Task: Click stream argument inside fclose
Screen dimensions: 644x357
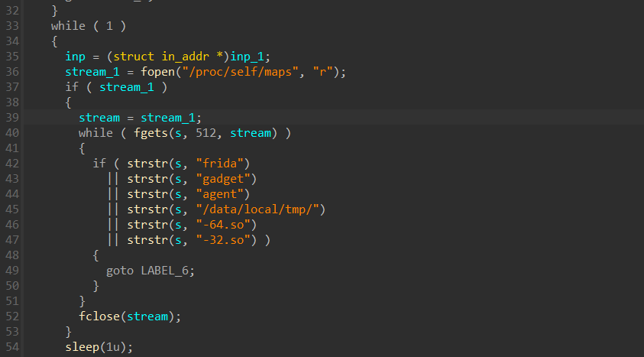Action: [x=147, y=316]
